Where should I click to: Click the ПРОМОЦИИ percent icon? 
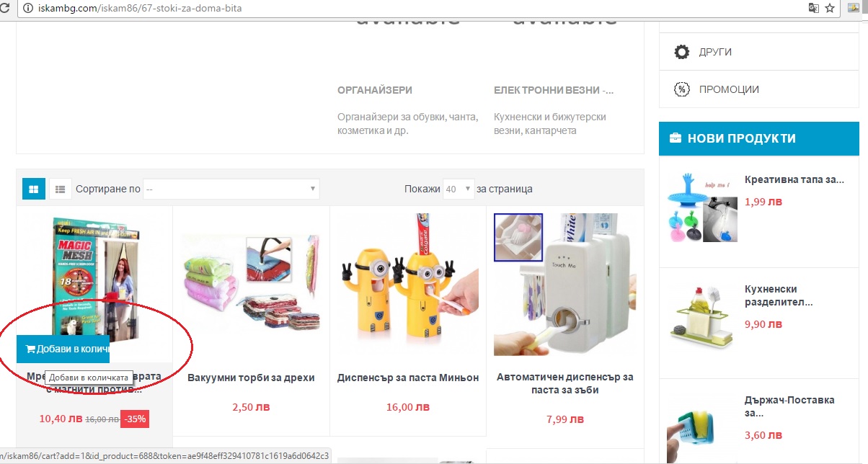tap(681, 89)
